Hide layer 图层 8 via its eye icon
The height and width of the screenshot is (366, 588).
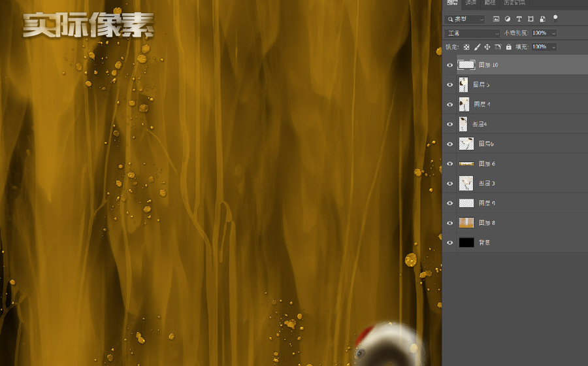pyautogui.click(x=449, y=223)
